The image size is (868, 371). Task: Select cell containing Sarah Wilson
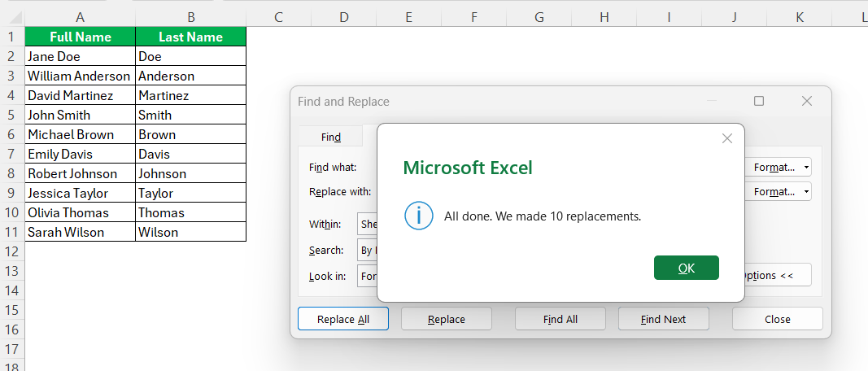tap(81, 231)
